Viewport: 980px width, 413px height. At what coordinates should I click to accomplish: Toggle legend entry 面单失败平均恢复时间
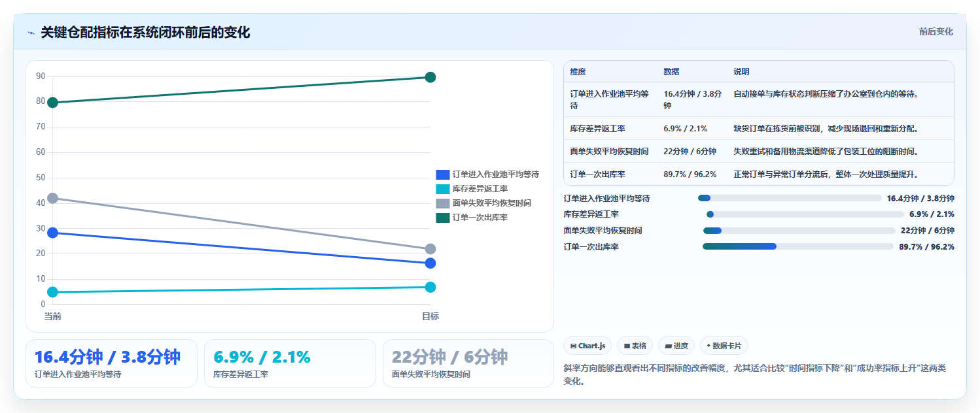click(483, 203)
